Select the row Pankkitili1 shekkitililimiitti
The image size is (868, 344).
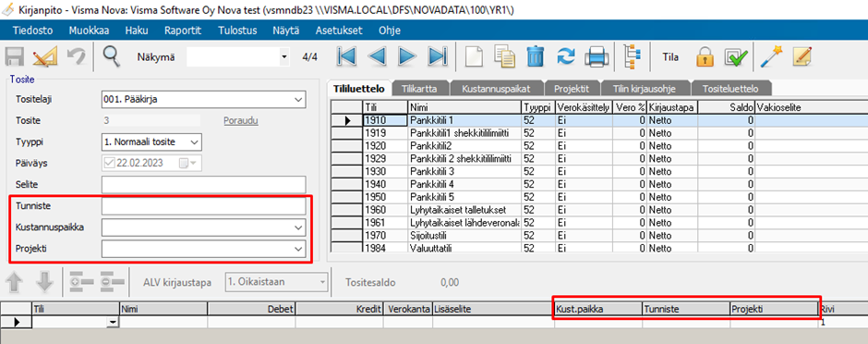coord(599,133)
